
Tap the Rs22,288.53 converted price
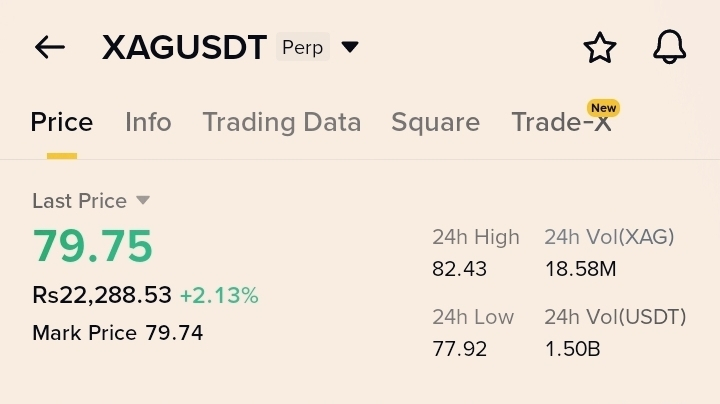click(102, 295)
